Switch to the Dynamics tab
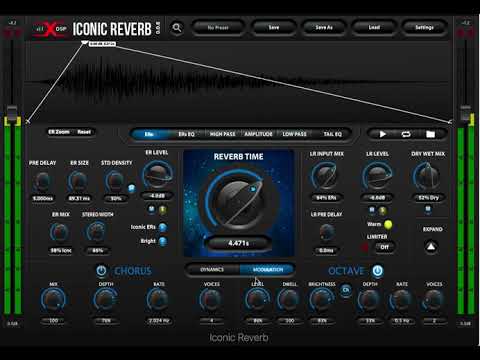This screenshot has height=360, width=480. (212, 269)
